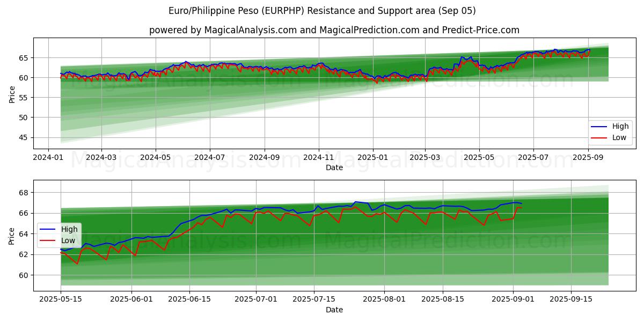Image resolution: width=644 pixels, height=322 pixels.
Task: Click the '2025-09-01' lower axis label
Action: coord(514,299)
